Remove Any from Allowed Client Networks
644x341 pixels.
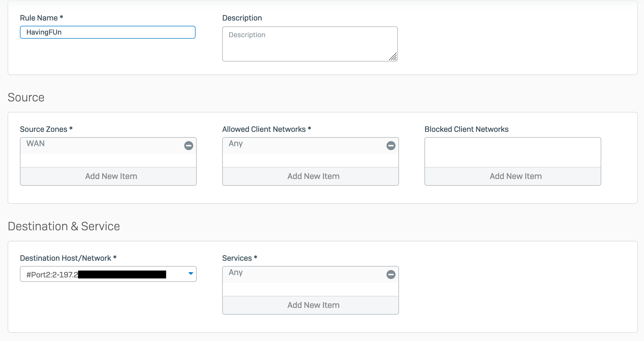pos(391,146)
